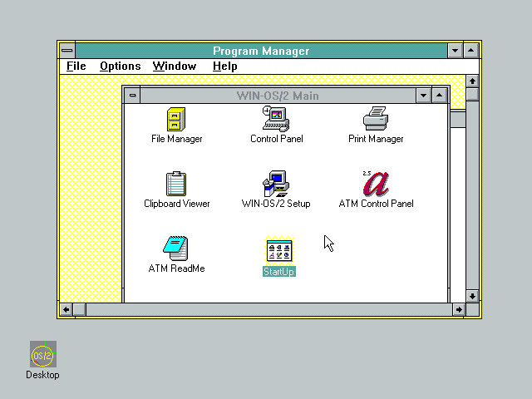
Task: Select the Control Panel icon
Action: [x=276, y=119]
